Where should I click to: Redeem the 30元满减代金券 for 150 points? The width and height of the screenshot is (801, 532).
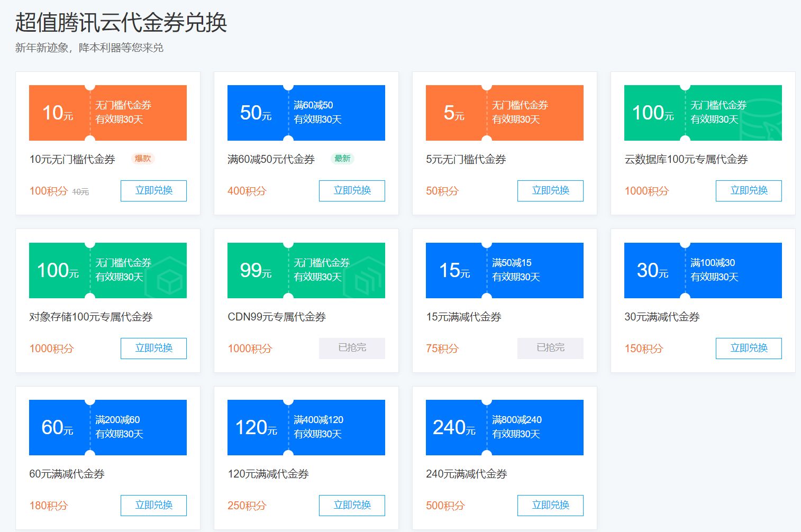point(749,348)
